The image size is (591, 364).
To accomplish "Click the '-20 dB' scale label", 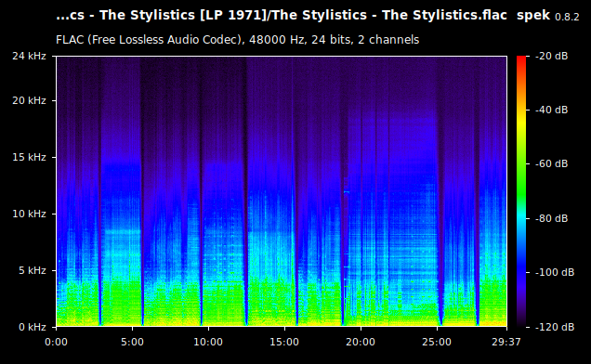I will (551, 56).
